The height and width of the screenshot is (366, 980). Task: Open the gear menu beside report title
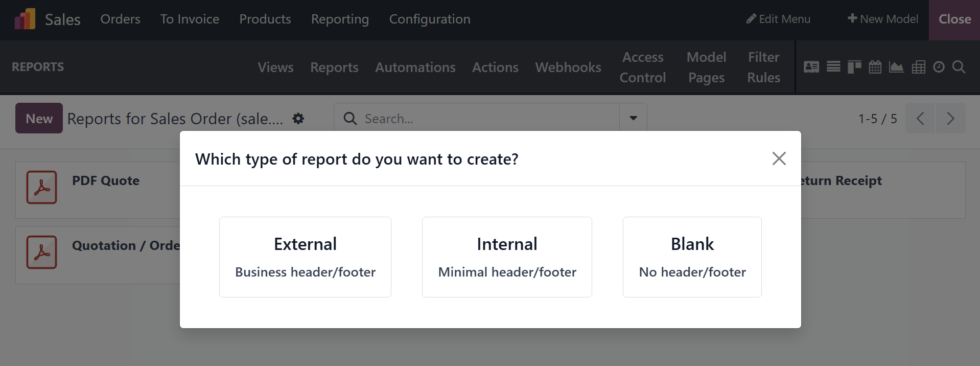click(x=298, y=119)
